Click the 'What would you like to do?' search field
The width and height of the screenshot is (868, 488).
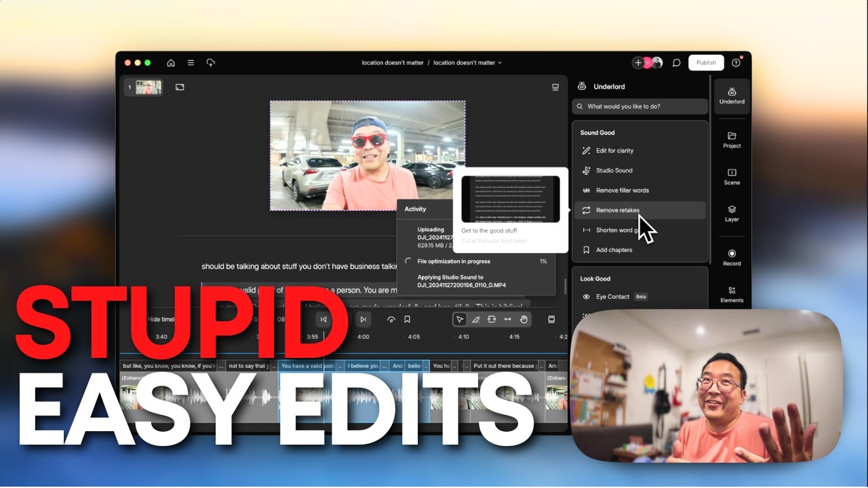coord(639,106)
